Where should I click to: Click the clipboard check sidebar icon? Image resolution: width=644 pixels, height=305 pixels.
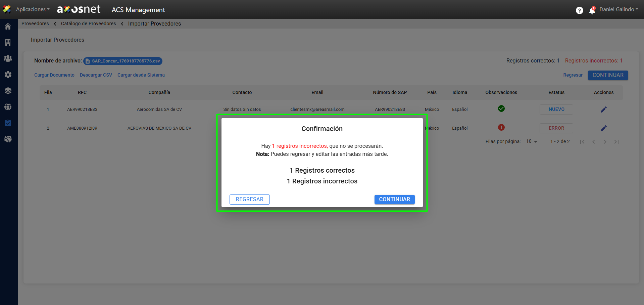coord(8,123)
